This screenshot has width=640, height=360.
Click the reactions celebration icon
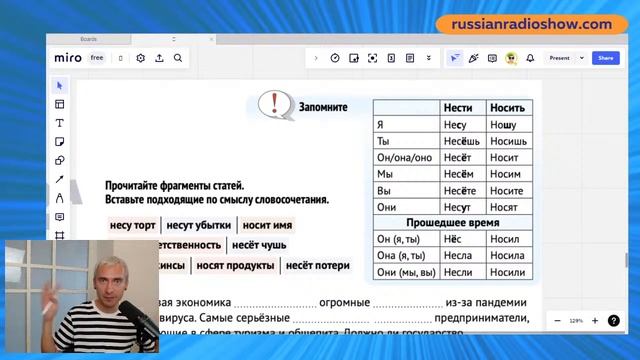tap(473, 58)
